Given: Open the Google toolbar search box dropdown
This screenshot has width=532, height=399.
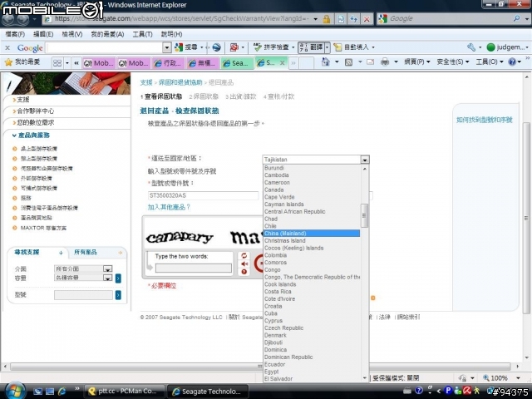Looking at the screenshot, I should pyautogui.click(x=166, y=47).
